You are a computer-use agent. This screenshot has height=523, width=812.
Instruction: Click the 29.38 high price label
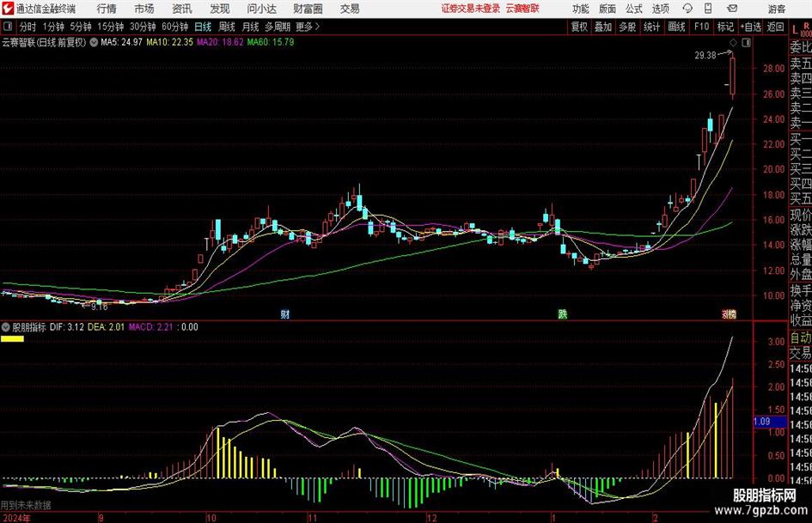[705, 55]
